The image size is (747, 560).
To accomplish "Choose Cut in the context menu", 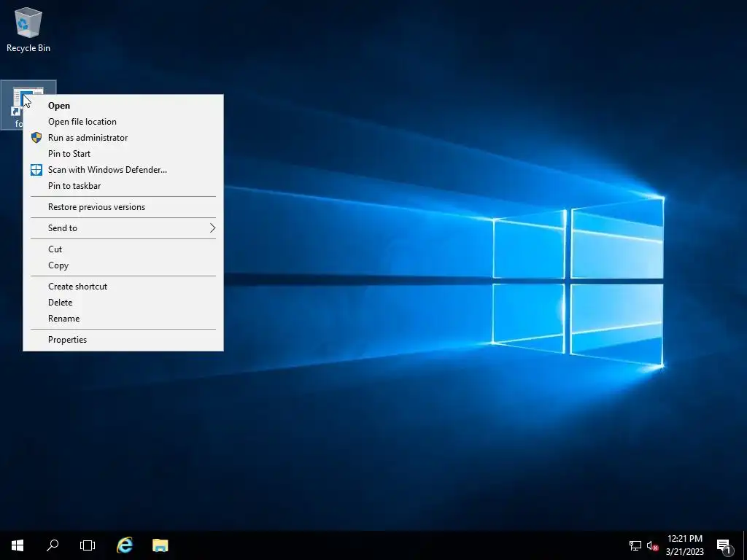I will pos(123,249).
